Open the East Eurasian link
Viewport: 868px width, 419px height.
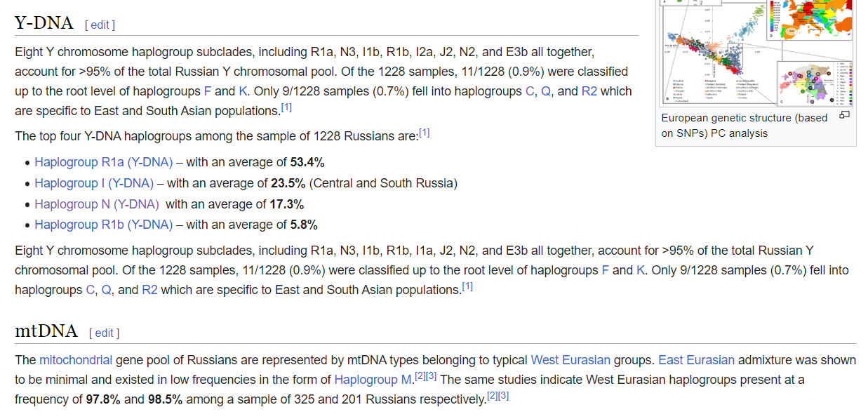click(697, 360)
